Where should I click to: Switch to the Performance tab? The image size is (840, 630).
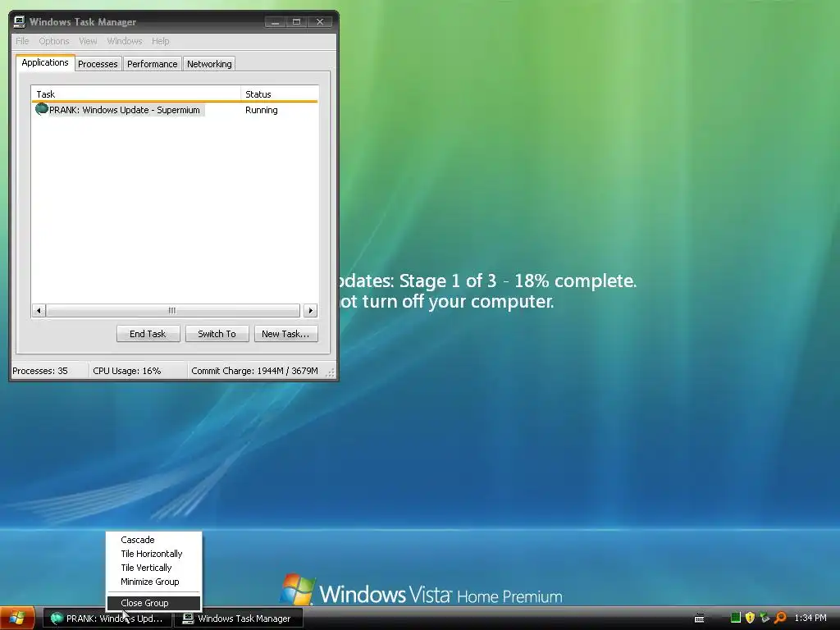(152, 64)
